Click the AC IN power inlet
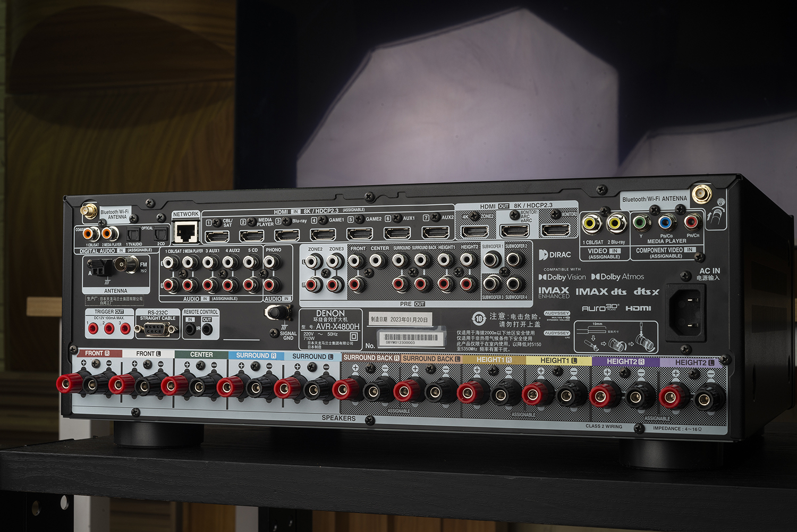The height and width of the screenshot is (532, 797). point(686,312)
